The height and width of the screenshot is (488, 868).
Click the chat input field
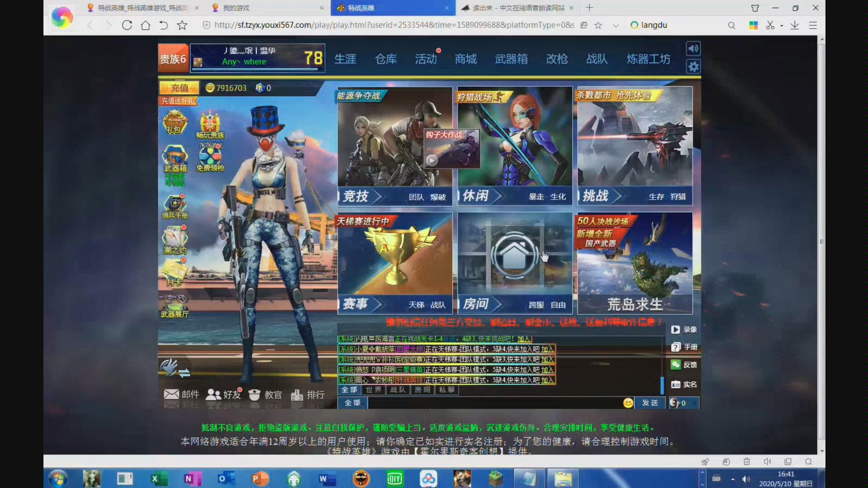(x=496, y=402)
